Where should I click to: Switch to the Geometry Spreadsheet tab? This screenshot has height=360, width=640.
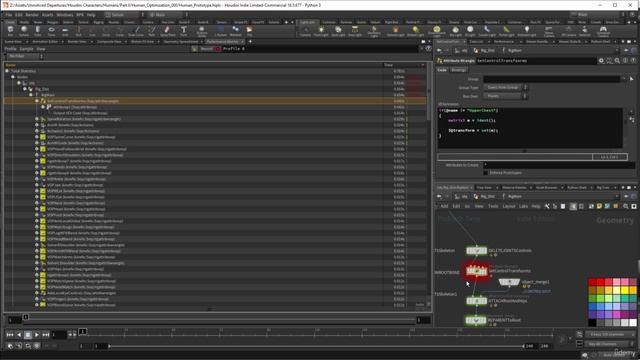tap(181, 42)
